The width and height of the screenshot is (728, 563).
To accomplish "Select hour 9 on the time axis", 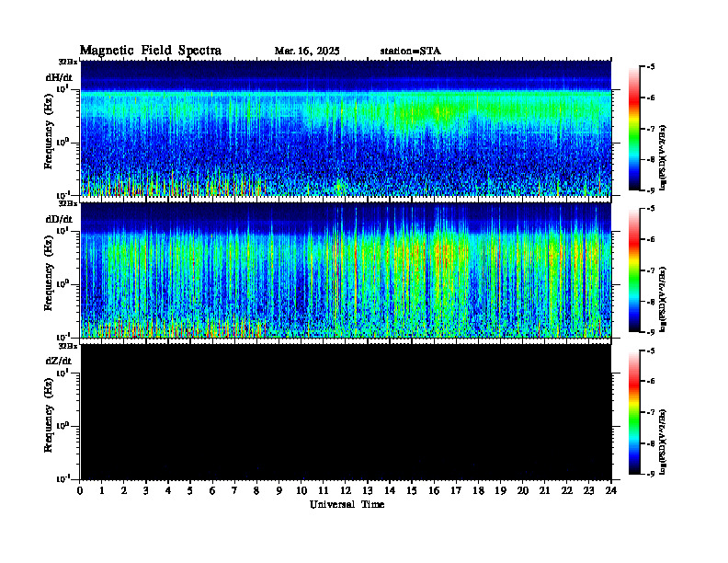I will pos(279,491).
